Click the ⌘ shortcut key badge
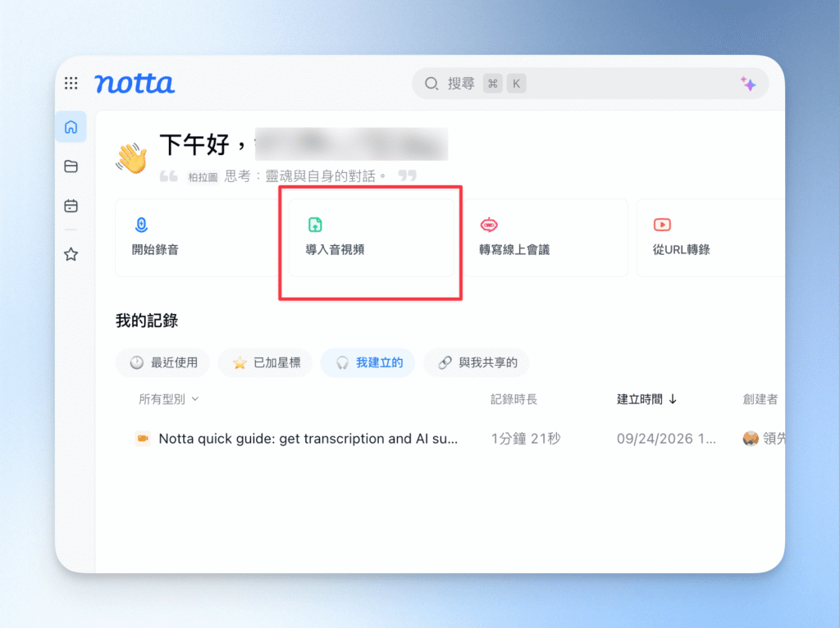The height and width of the screenshot is (628, 840). click(492, 84)
